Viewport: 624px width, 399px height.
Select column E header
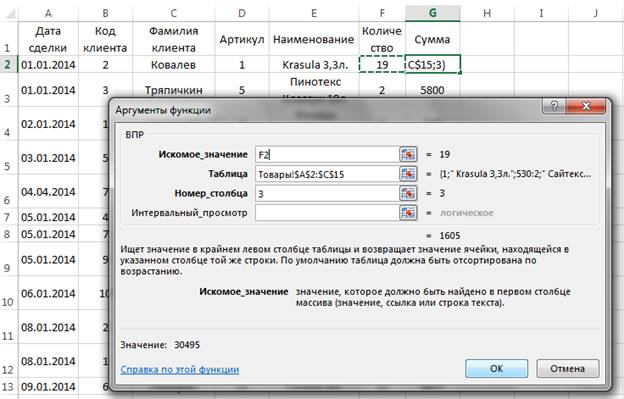click(314, 14)
